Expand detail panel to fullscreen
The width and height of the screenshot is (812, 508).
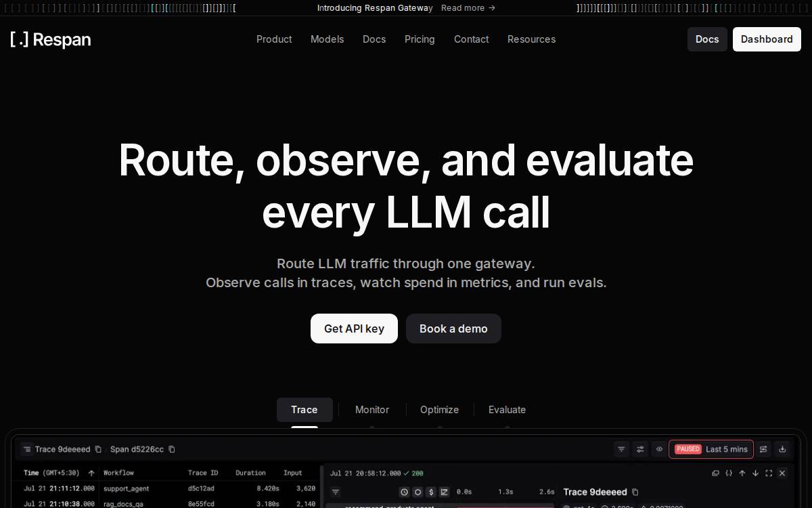tap(769, 473)
